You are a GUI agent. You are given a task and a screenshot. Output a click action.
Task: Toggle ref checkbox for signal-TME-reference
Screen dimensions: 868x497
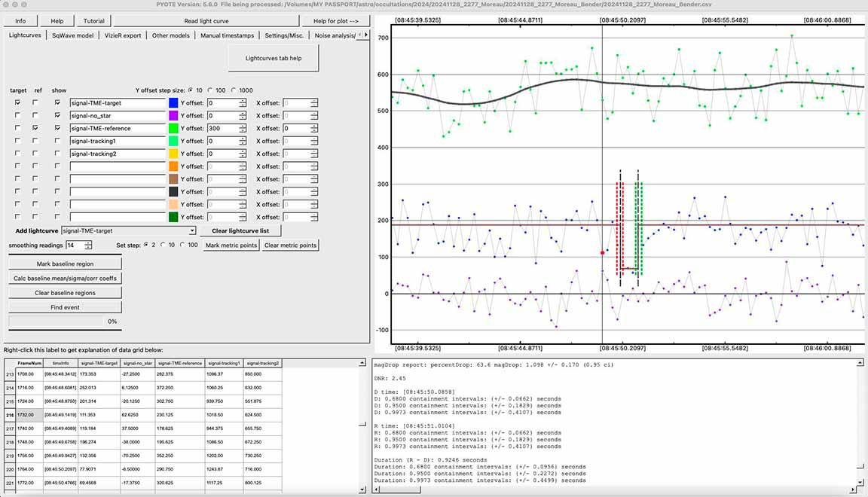[35, 129]
